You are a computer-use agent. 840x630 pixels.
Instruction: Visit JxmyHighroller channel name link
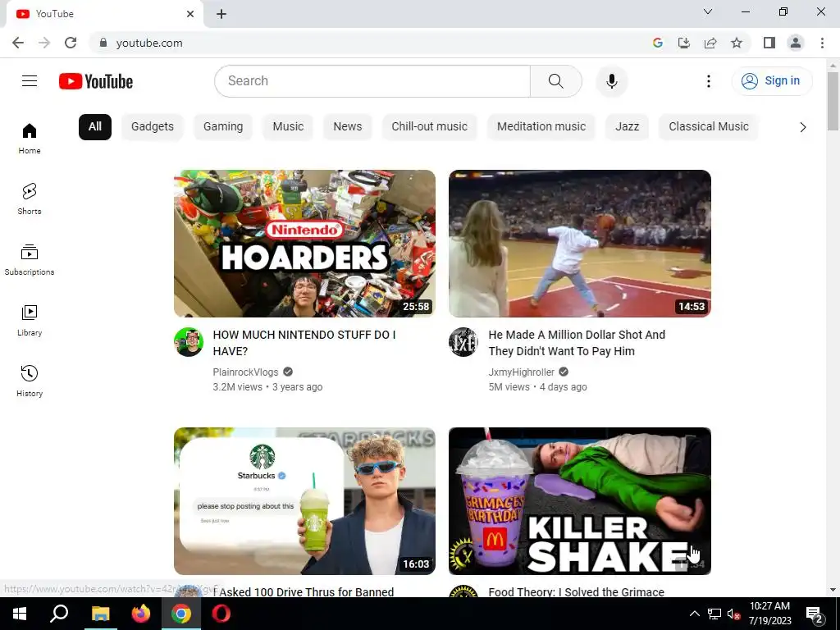tap(521, 372)
